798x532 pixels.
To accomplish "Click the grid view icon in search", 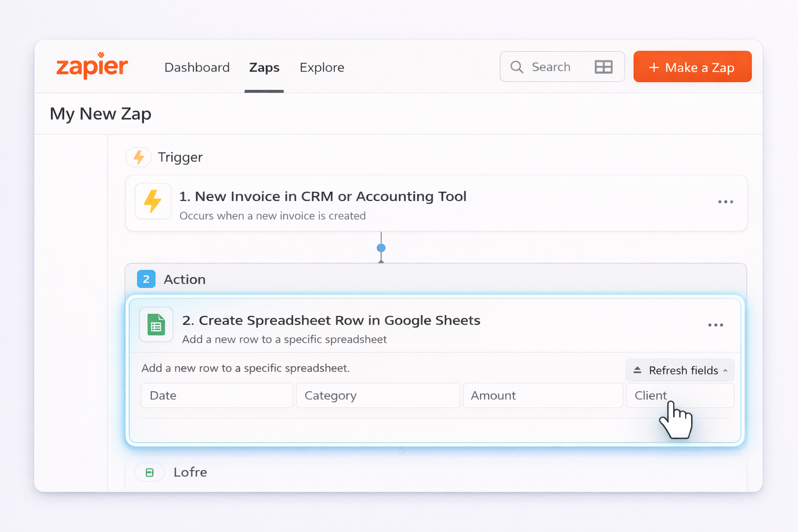I will coord(604,67).
